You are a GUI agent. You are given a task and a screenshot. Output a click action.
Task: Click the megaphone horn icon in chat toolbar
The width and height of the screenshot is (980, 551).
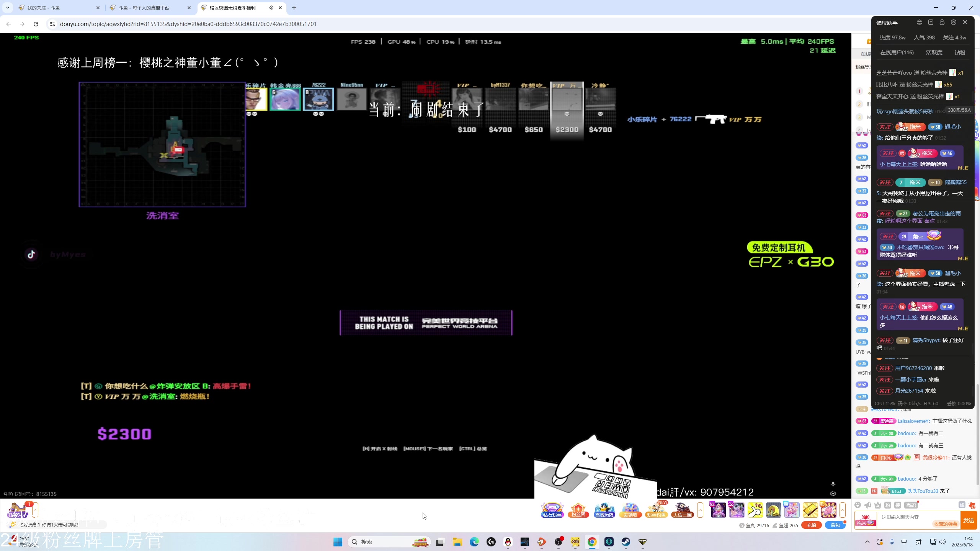pyautogui.click(x=868, y=505)
